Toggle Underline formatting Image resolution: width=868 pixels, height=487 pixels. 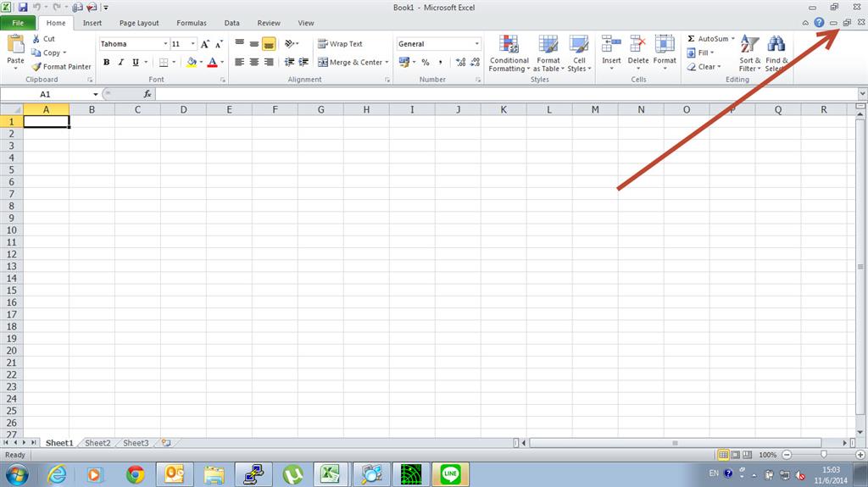[x=135, y=62]
